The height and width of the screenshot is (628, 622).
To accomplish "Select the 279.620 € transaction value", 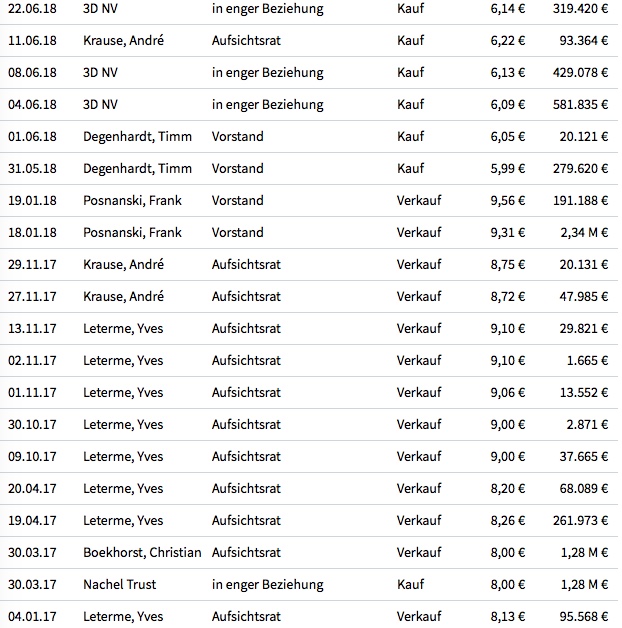I will click(x=579, y=168).
